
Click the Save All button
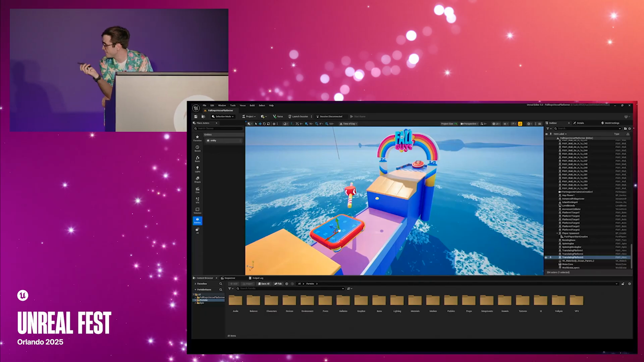click(x=264, y=284)
